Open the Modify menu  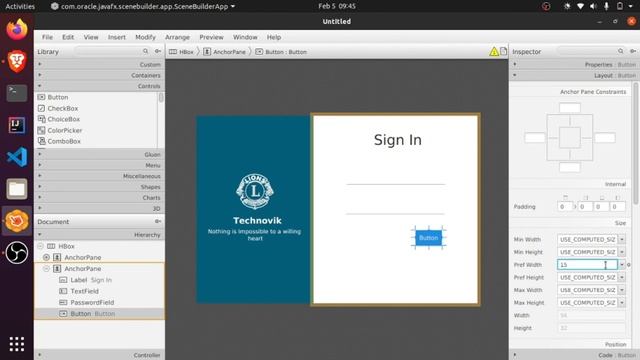click(145, 37)
